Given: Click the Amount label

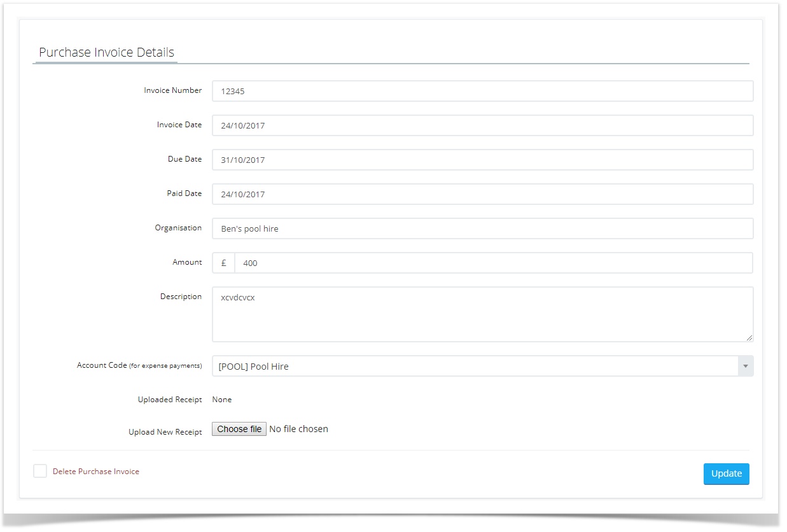Looking at the screenshot, I should (187, 262).
